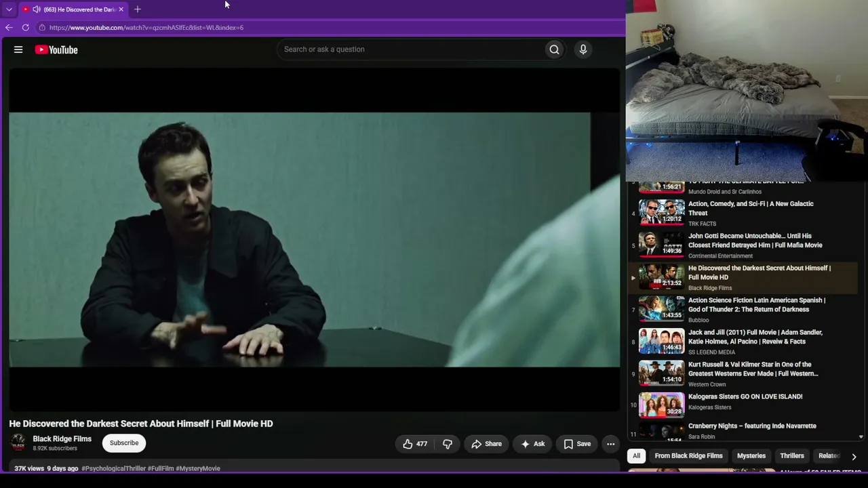The width and height of the screenshot is (868, 488).
Task: Open 'He Discovered the Darkest Secret' playlist title
Action: [759, 272]
